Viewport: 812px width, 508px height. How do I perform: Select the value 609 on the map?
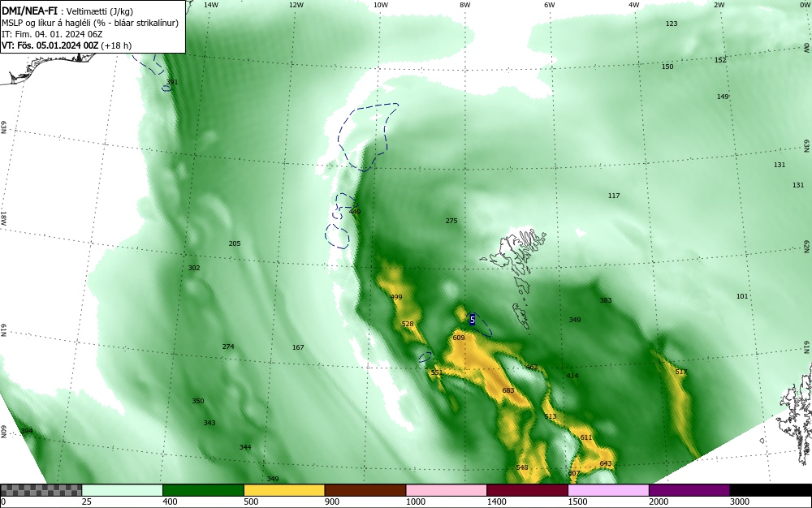pyautogui.click(x=458, y=338)
